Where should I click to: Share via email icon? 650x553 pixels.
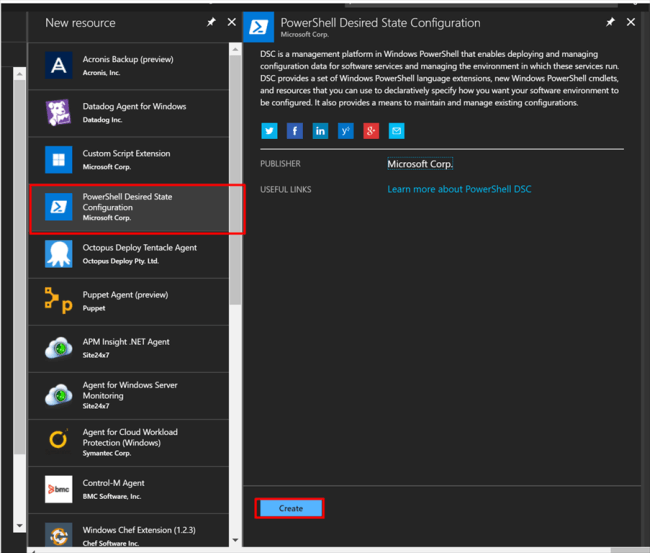[x=396, y=131]
